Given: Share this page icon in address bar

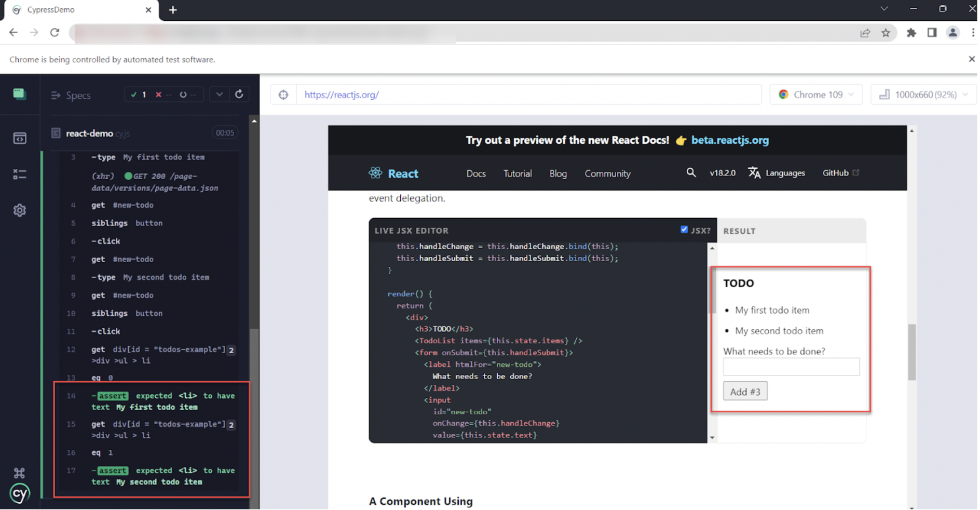Looking at the screenshot, I should point(865,33).
